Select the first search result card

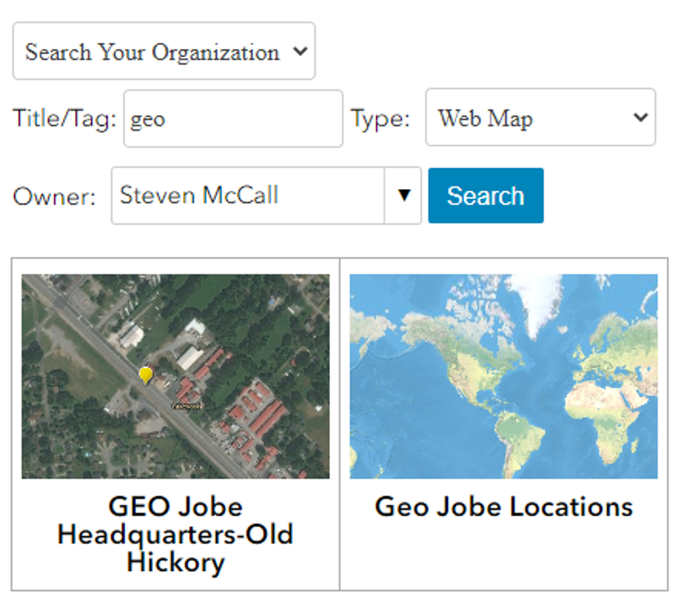pos(174,422)
